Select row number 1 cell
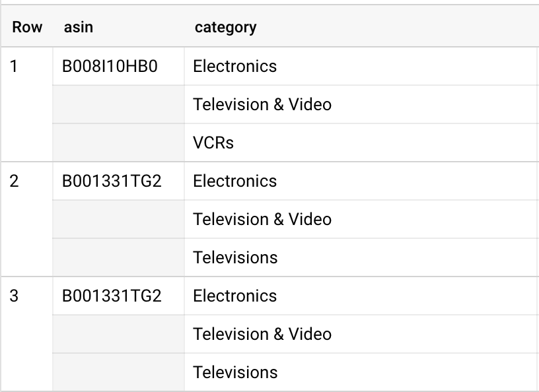The image size is (539, 392). (15, 67)
